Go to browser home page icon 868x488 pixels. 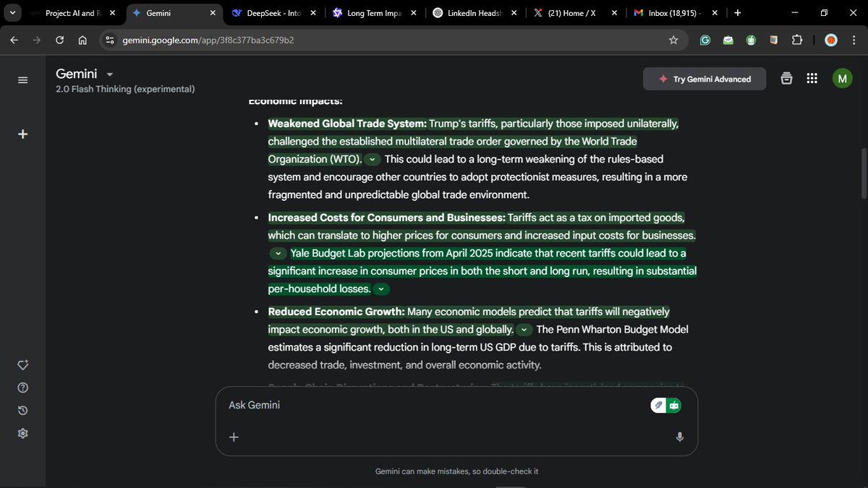[82, 40]
